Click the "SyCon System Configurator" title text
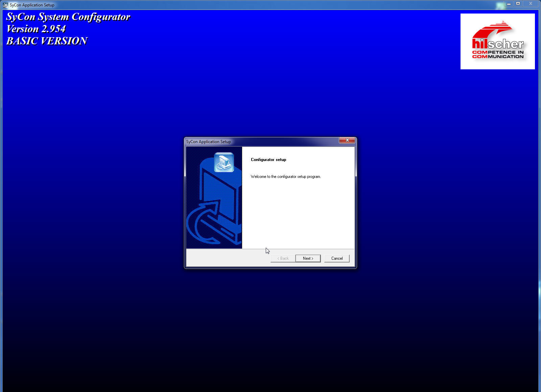The width and height of the screenshot is (541, 392). 68,17
